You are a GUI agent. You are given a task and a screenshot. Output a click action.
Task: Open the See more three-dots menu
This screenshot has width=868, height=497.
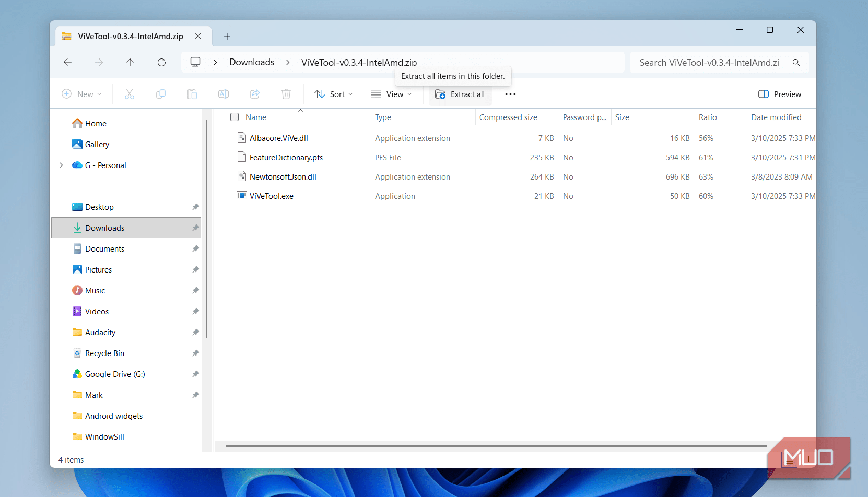tap(510, 94)
